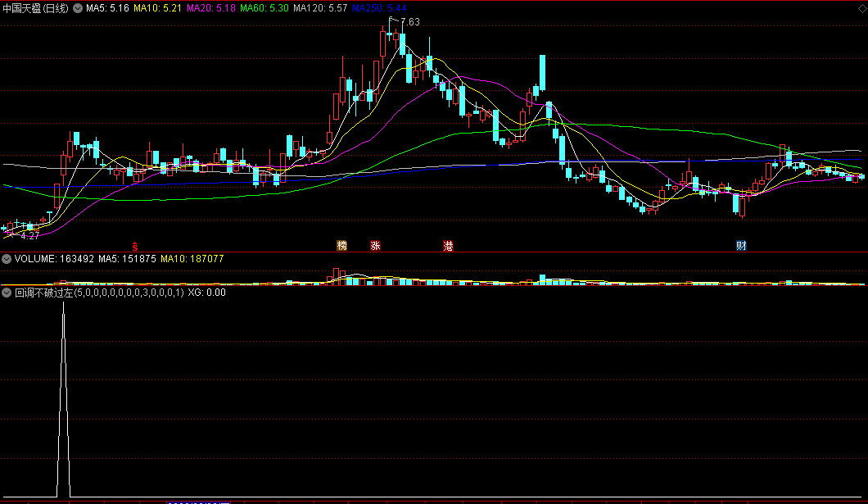Click the stock title 中国天楹(日线)
868x504 pixels.
[36, 8]
